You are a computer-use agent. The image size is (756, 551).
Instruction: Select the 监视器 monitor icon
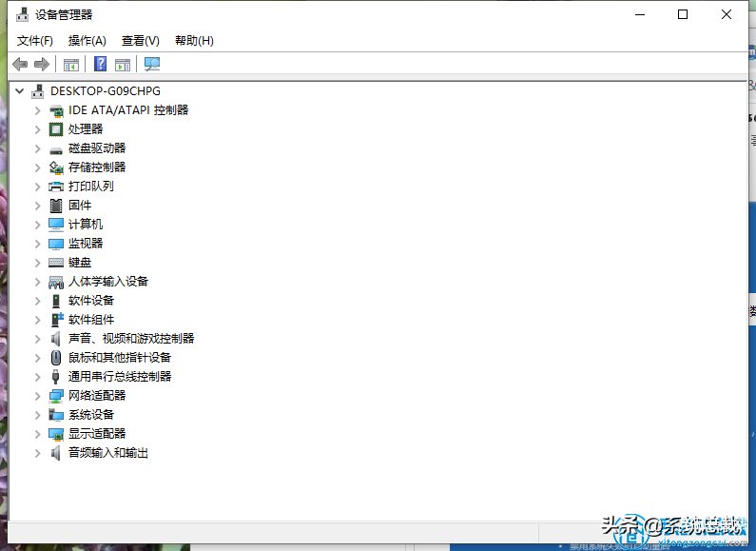click(x=56, y=244)
